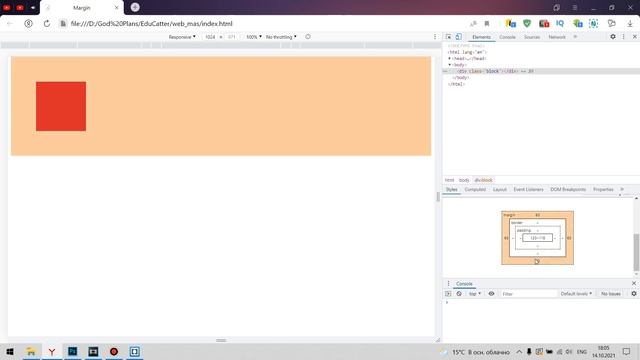This screenshot has width=640, height=360.
Task: Click the No Issues button
Action: pyautogui.click(x=611, y=294)
